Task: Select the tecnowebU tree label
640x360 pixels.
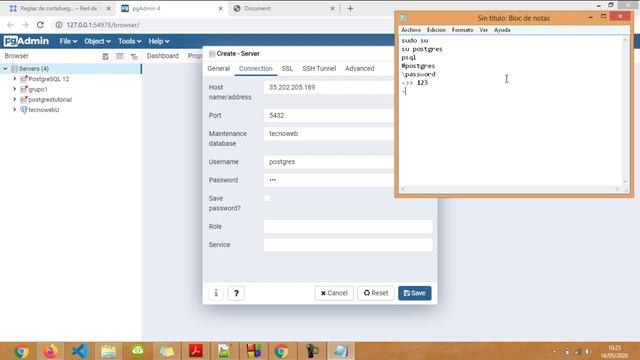Action: 44,110
